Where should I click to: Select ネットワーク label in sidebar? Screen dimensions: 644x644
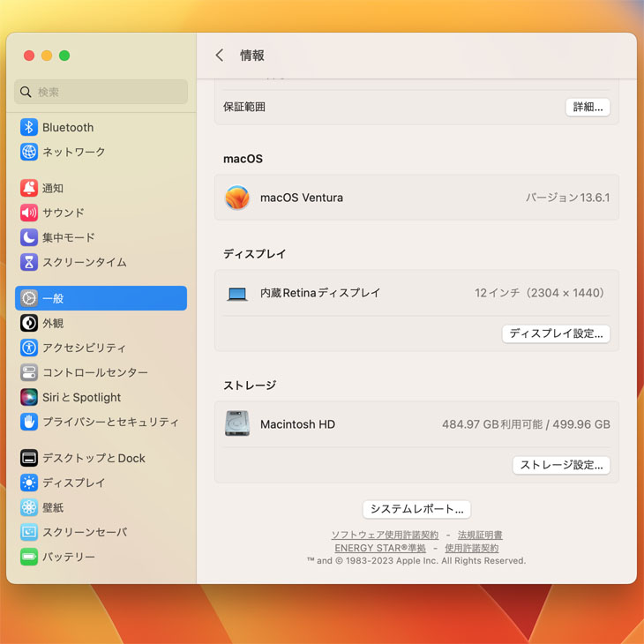tap(74, 152)
